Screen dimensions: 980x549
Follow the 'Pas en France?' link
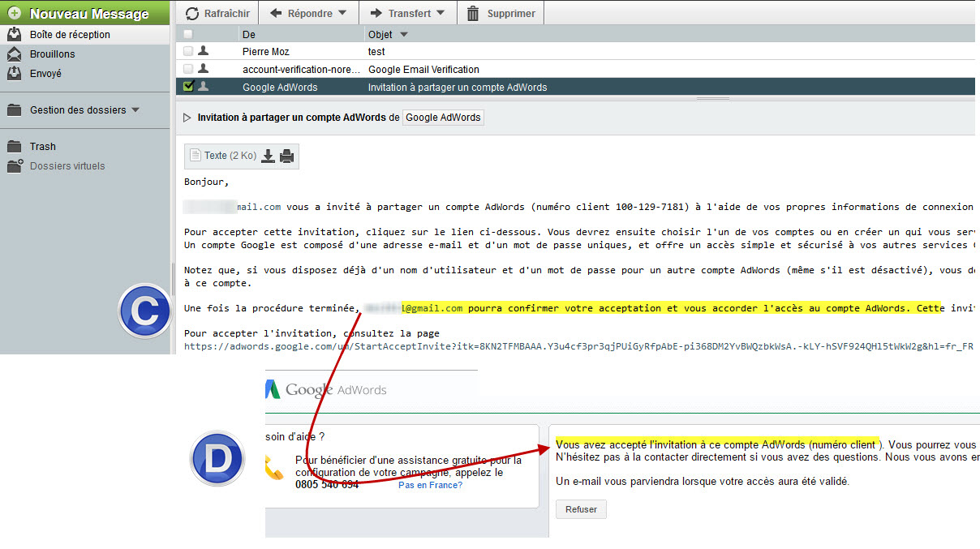430,485
